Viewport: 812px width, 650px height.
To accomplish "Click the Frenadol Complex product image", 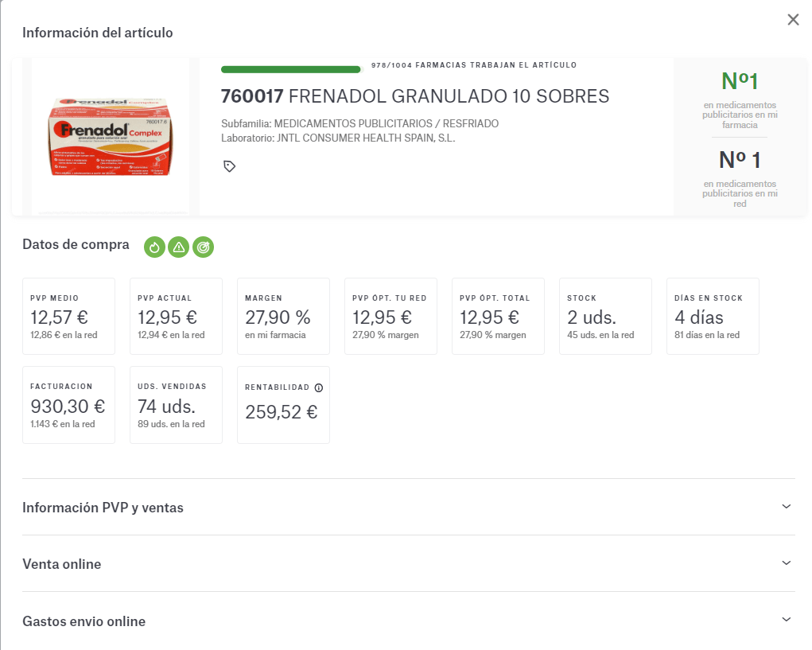I will coord(111,137).
